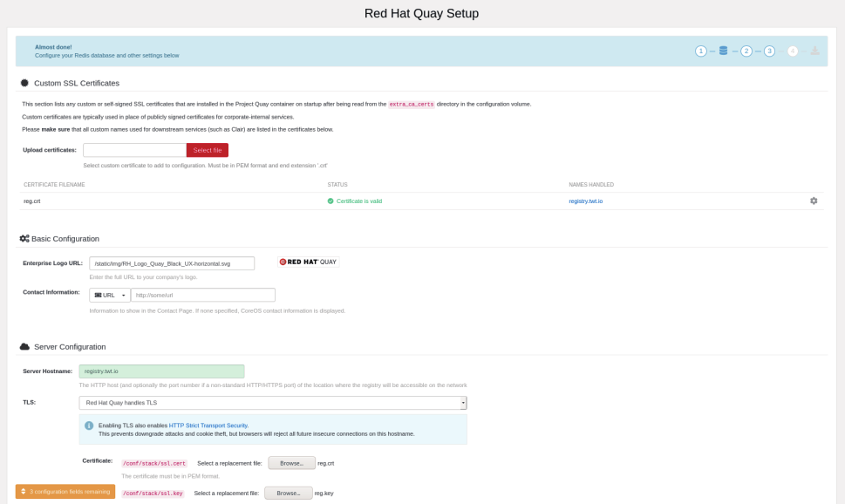This screenshot has height=504, width=845.
Task: Click the STATUS column header
Action: 337,184
